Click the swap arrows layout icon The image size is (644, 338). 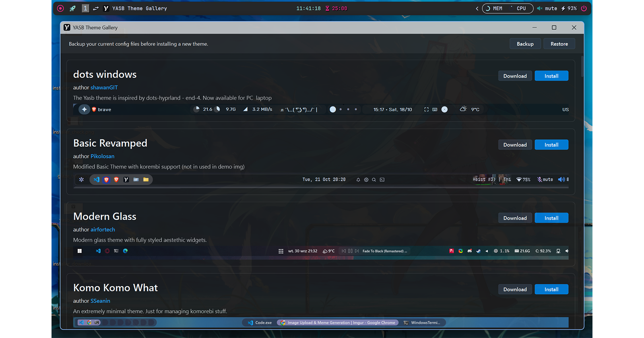96,8
